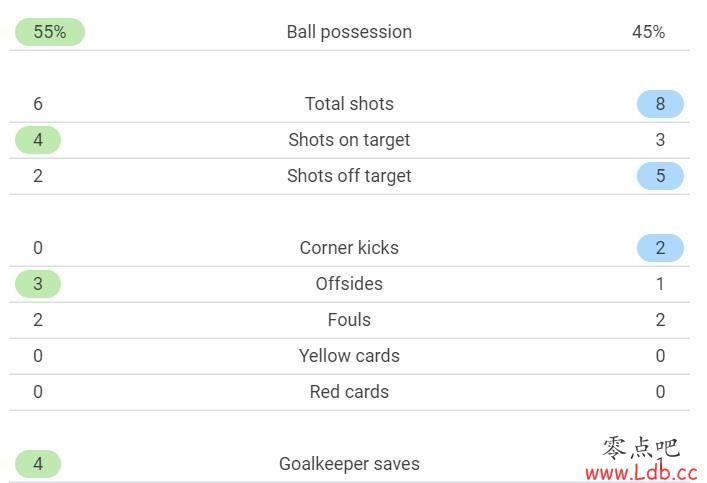Screen dimensions: 707x483
Task: Click the Total shots row label
Action: tap(349, 104)
